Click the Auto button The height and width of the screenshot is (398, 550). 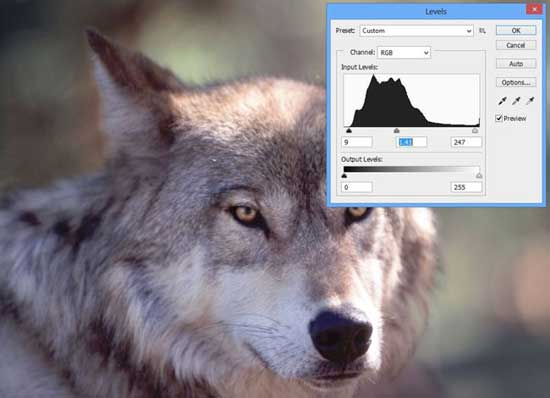(x=516, y=64)
